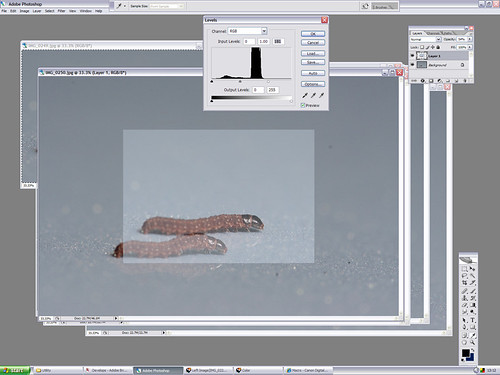This screenshot has width=500, height=375.
Task: Open the File menu
Action: click(x=4, y=11)
